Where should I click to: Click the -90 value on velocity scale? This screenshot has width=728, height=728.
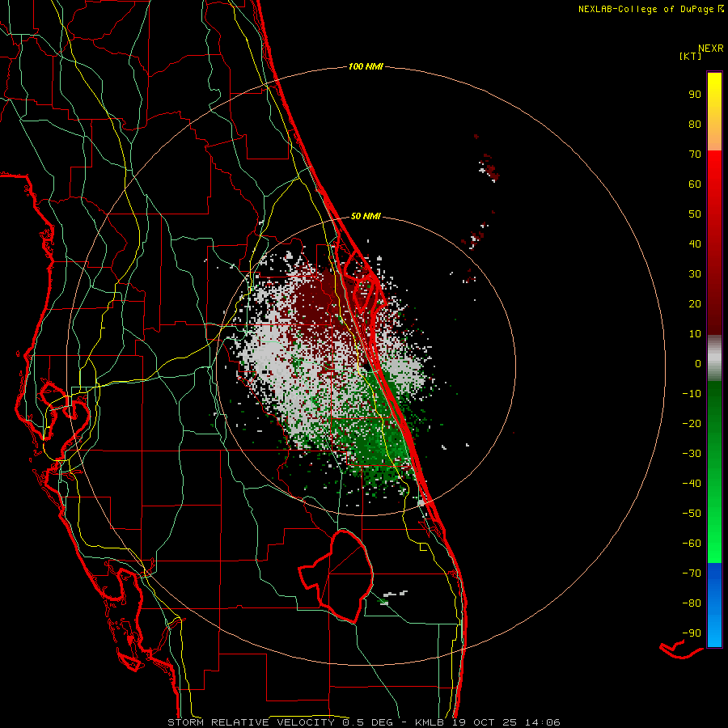(x=692, y=633)
